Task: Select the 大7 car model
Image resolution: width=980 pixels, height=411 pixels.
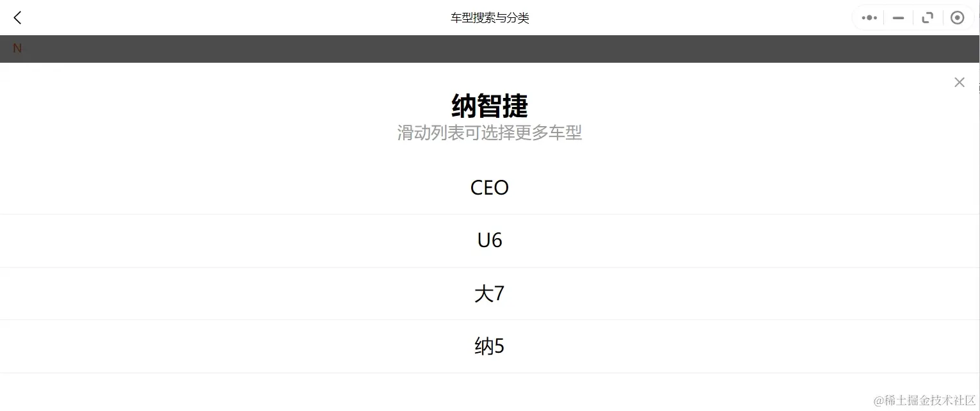Action: (489, 293)
